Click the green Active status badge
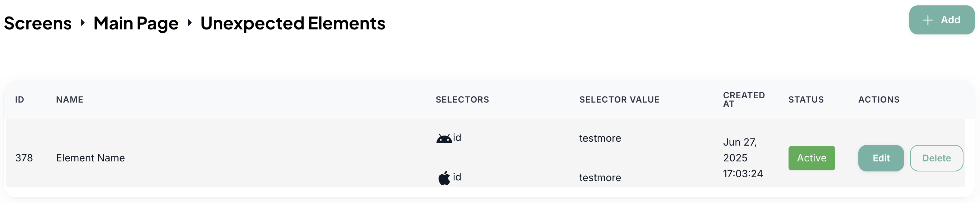Screen dimensions: 980x203 [811, 158]
